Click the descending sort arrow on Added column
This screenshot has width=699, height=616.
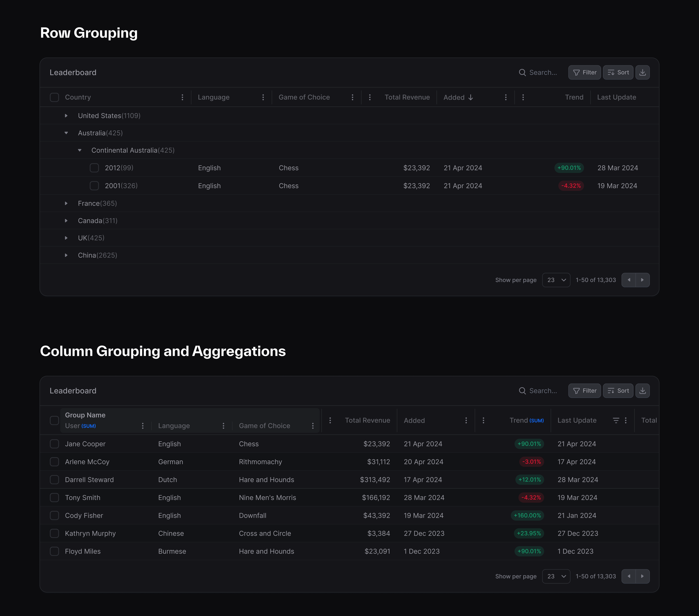[x=471, y=97]
